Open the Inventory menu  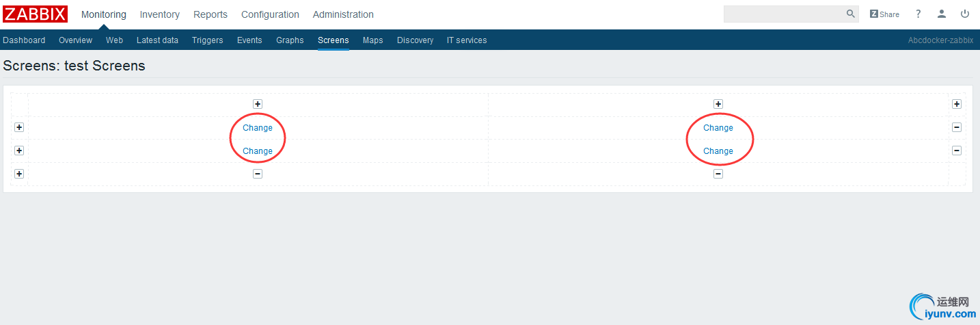[x=160, y=14]
